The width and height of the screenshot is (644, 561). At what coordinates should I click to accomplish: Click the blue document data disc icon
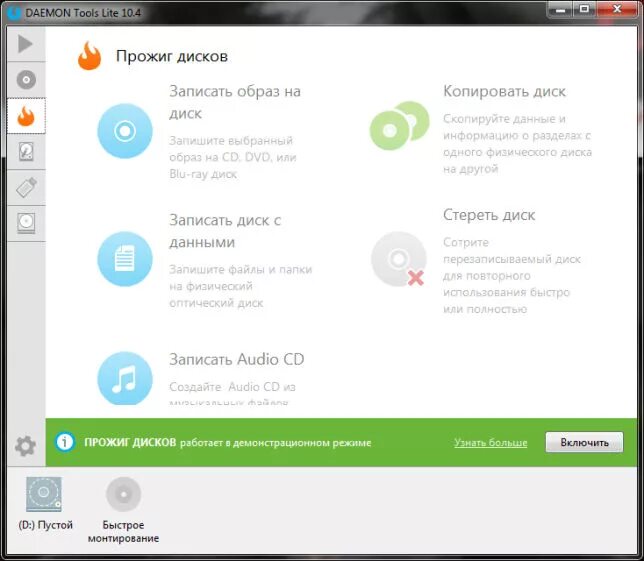point(125,259)
